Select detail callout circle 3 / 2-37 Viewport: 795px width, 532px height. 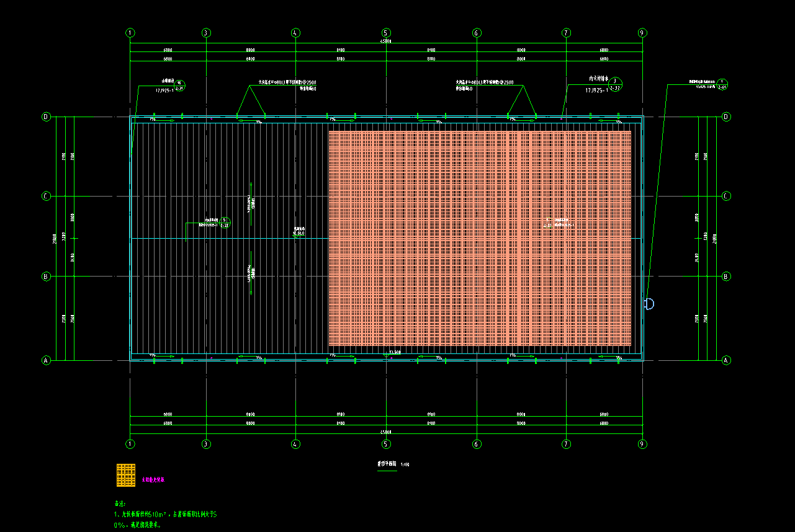[615, 84]
